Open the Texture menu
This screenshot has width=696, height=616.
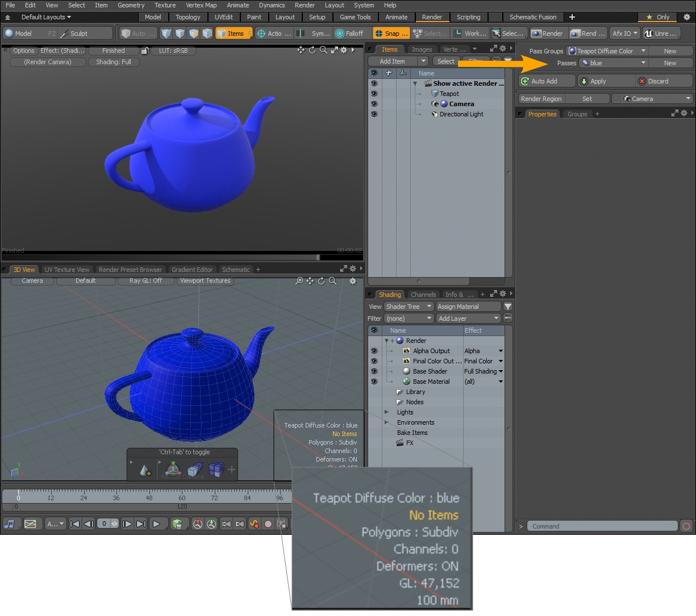165,5
